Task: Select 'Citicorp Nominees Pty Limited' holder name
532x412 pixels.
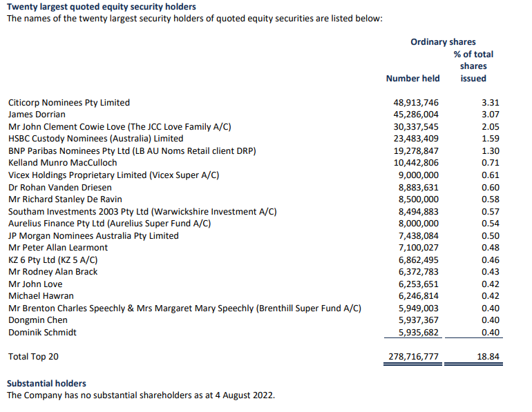Action: coord(69,103)
